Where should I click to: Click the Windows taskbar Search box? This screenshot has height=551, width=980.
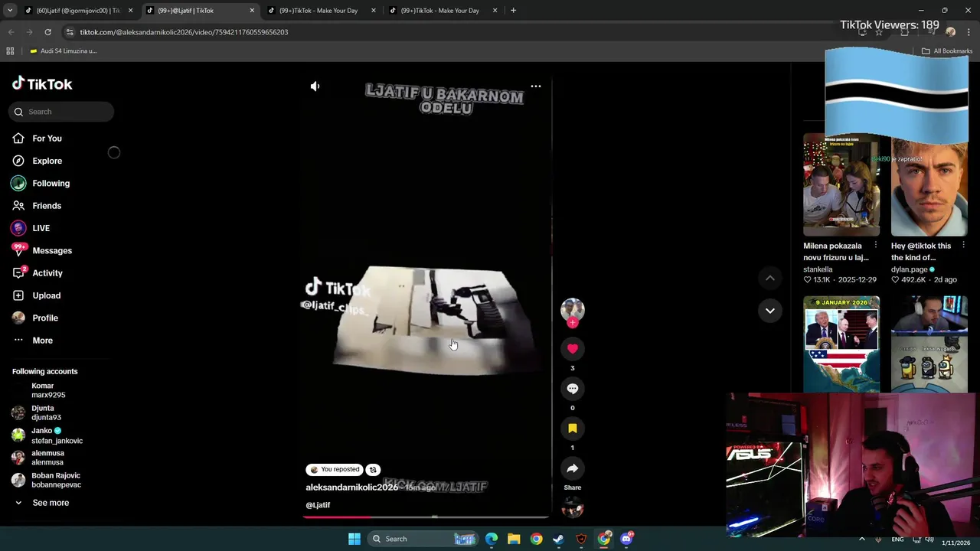pos(423,539)
